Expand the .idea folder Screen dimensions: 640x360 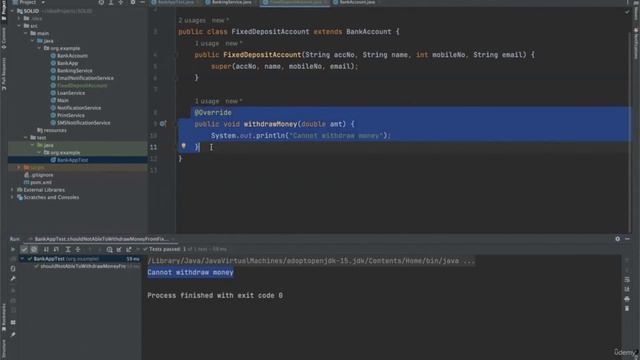19,18
